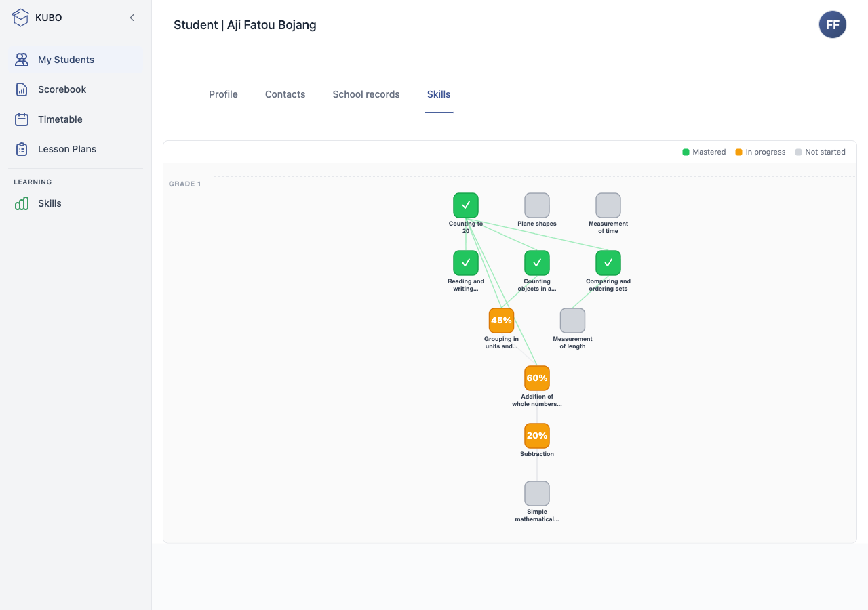
Task: Click the Scorebook document icon
Action: pos(22,89)
